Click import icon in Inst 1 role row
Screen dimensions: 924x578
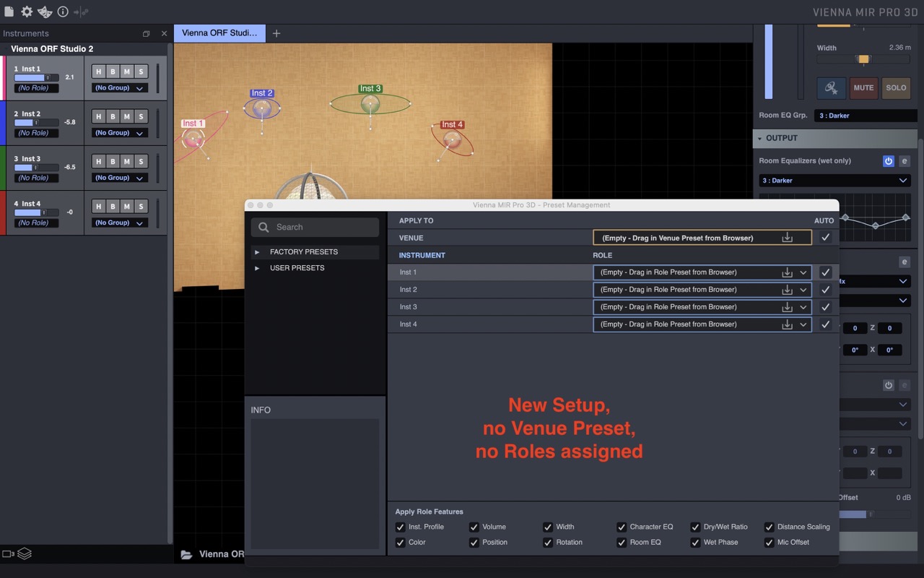coord(787,272)
